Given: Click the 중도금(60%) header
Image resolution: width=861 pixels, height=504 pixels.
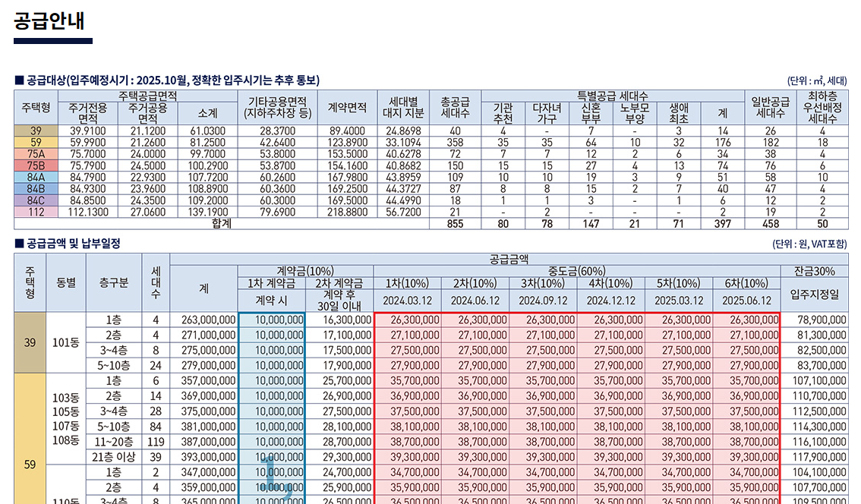Looking at the screenshot, I should click(576, 271).
